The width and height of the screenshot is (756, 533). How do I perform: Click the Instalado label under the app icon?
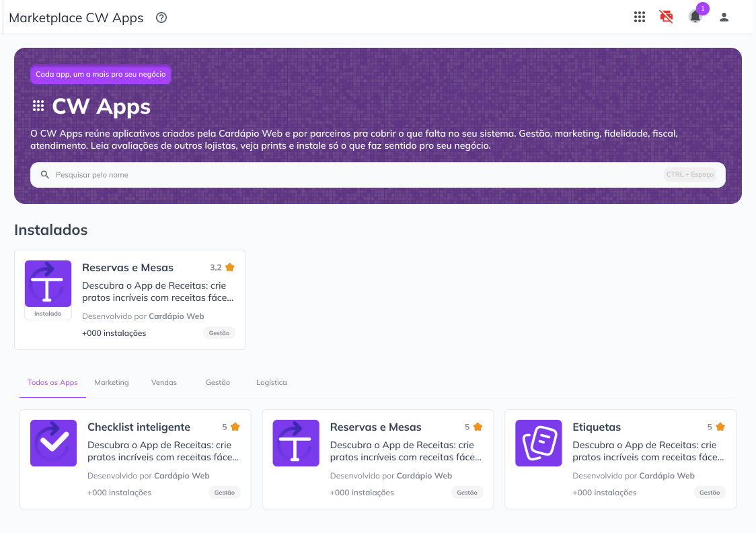(48, 314)
